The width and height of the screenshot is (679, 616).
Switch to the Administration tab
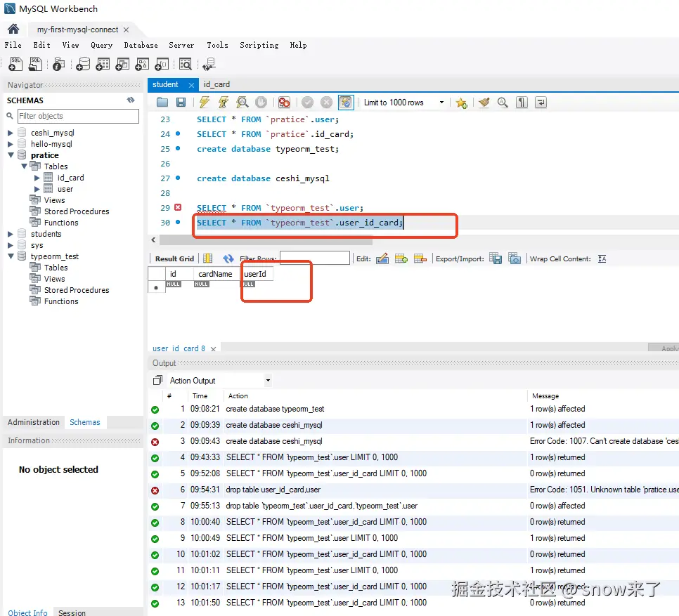click(33, 422)
